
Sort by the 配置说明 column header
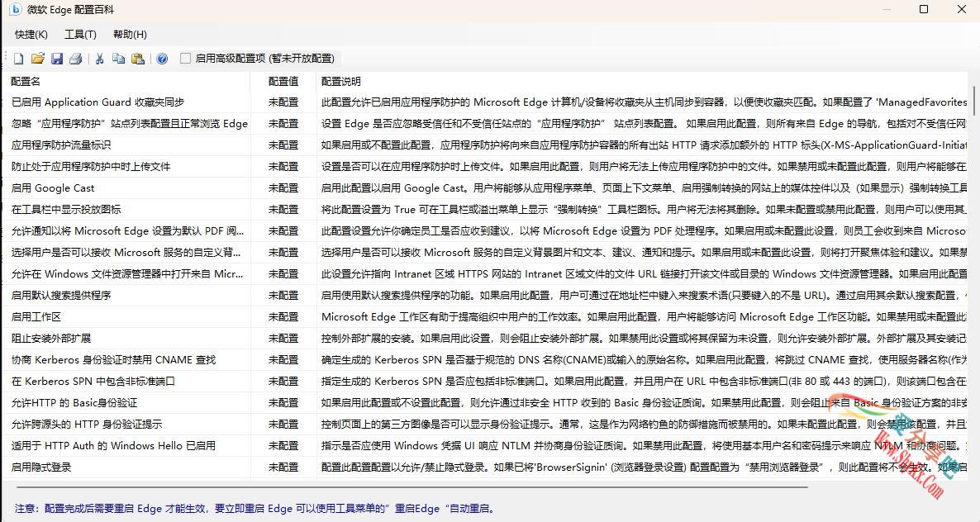pyautogui.click(x=642, y=81)
